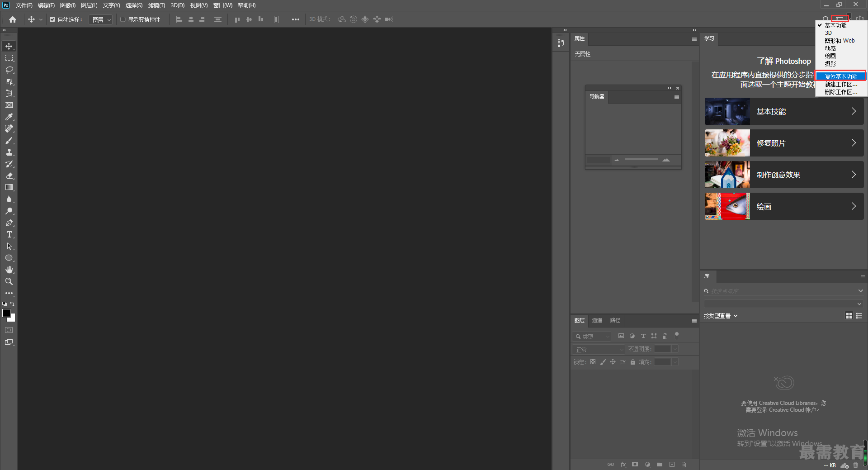Toggle the Auto-Select checkbox
The height and width of the screenshot is (470, 868).
pyautogui.click(x=52, y=19)
